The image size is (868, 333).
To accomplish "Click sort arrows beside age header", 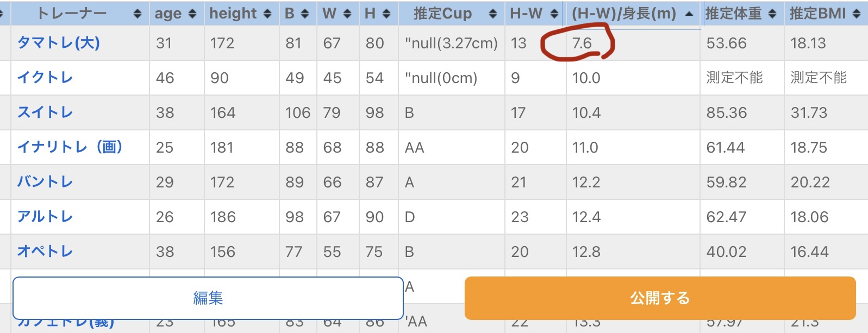I will pyautogui.click(x=192, y=14).
